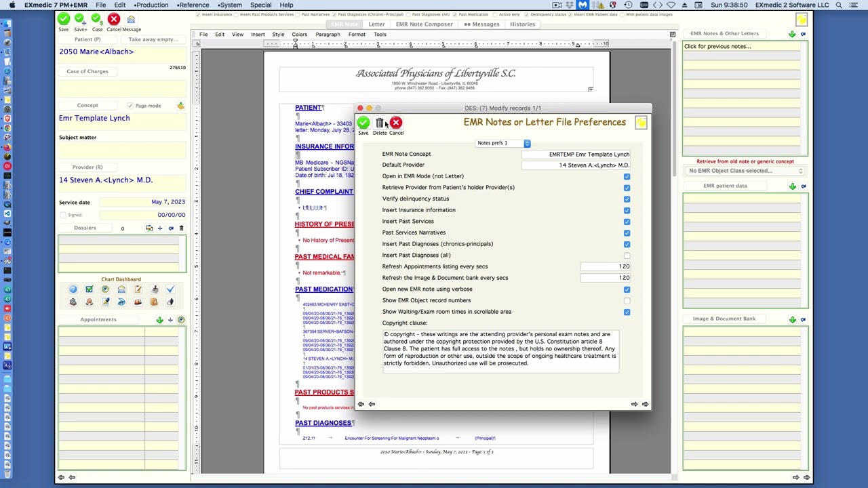Click the Concept button
868x488 pixels.
[87, 106]
